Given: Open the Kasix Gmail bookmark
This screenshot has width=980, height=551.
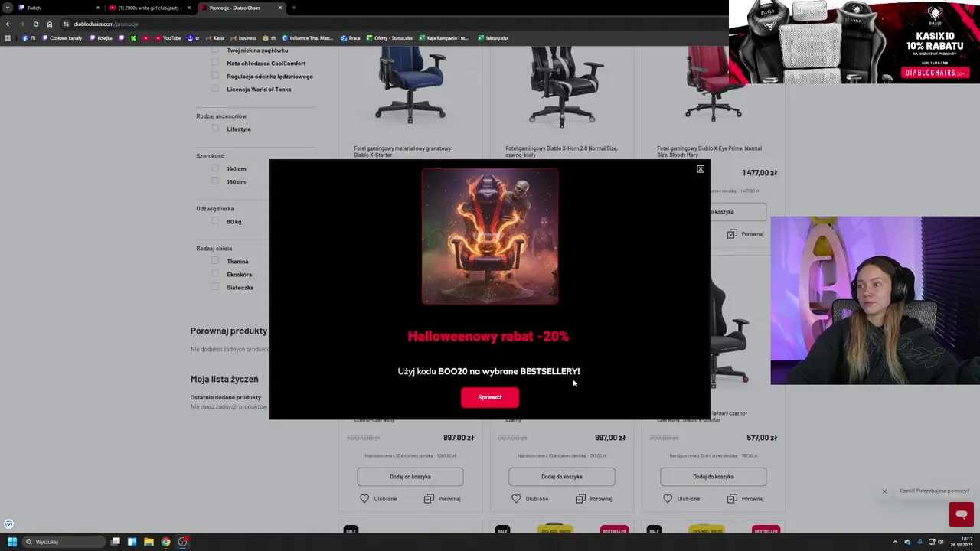Looking at the screenshot, I should point(216,38).
